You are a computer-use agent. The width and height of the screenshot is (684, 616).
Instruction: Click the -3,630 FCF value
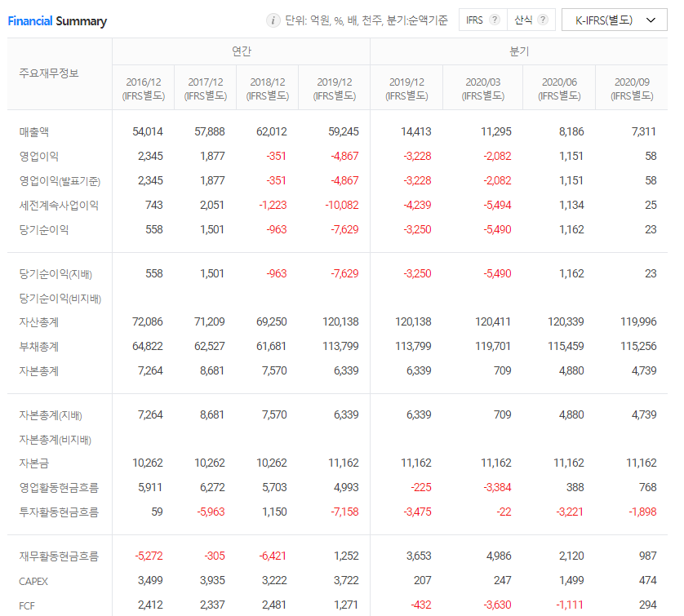[x=497, y=605]
